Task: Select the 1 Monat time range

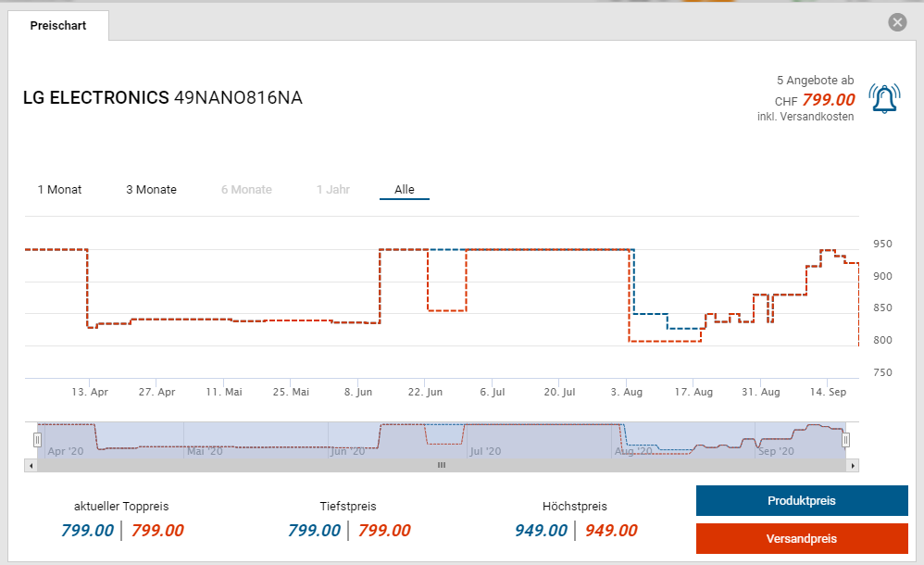Action: pos(59,189)
